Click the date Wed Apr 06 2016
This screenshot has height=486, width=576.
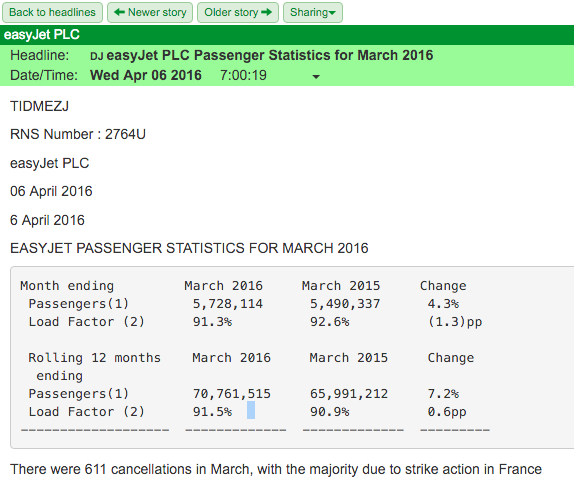146,75
